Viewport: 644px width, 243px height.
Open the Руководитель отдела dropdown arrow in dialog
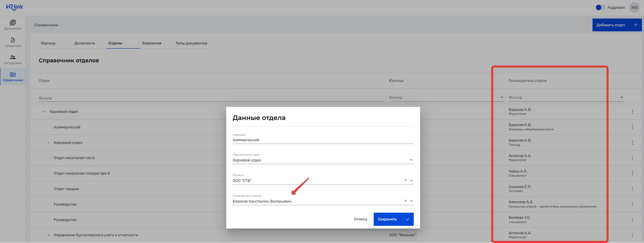point(411,201)
